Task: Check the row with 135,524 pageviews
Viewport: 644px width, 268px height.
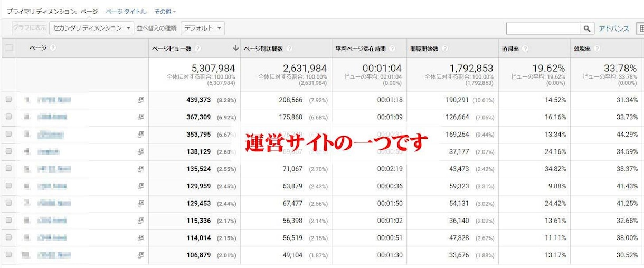Action: point(8,169)
